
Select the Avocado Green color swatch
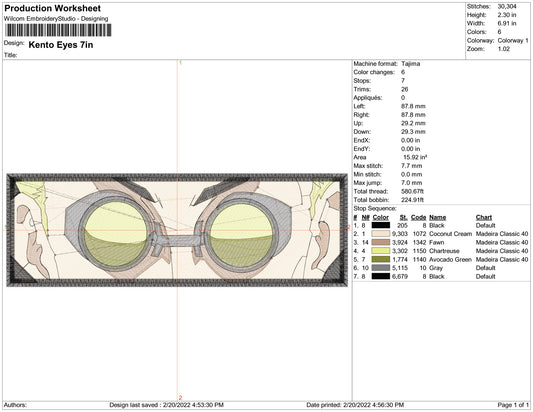click(380, 259)
